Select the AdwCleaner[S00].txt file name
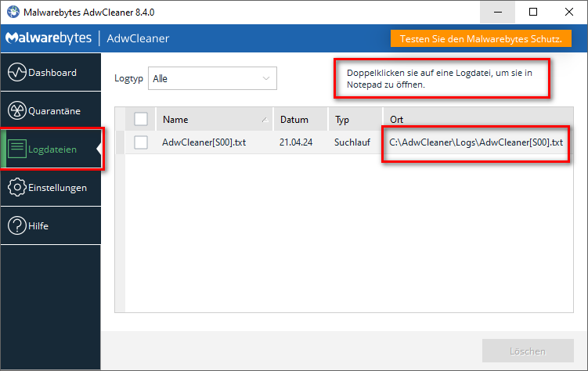 point(204,142)
